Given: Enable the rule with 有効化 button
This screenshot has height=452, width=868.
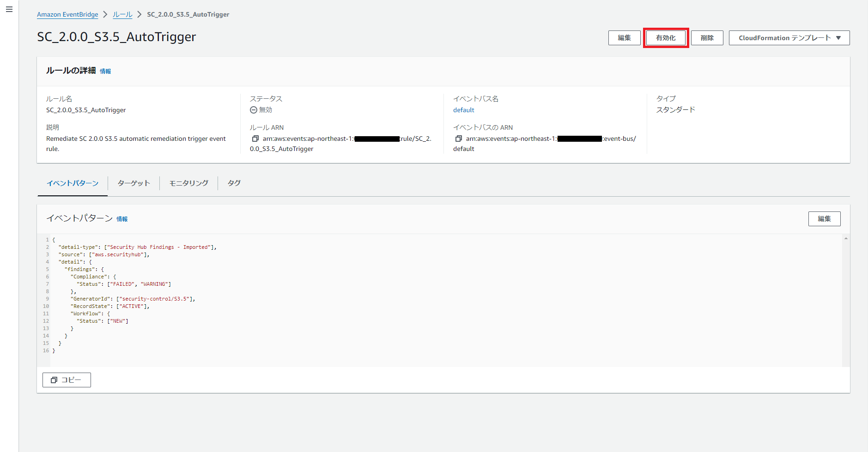Looking at the screenshot, I should [666, 38].
